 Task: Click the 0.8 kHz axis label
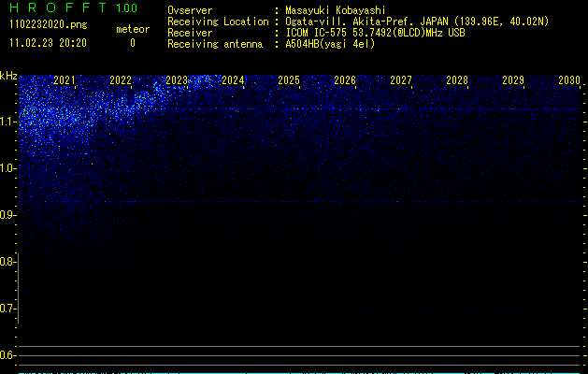(x=7, y=262)
